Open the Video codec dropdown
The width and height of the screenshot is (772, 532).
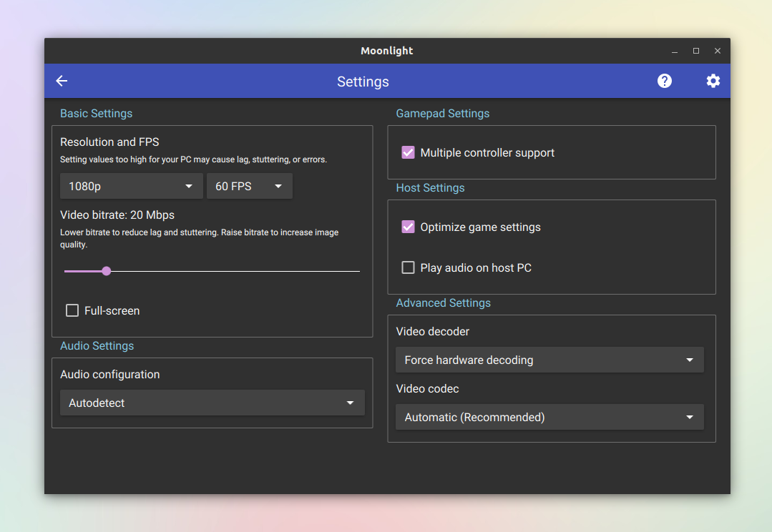549,417
